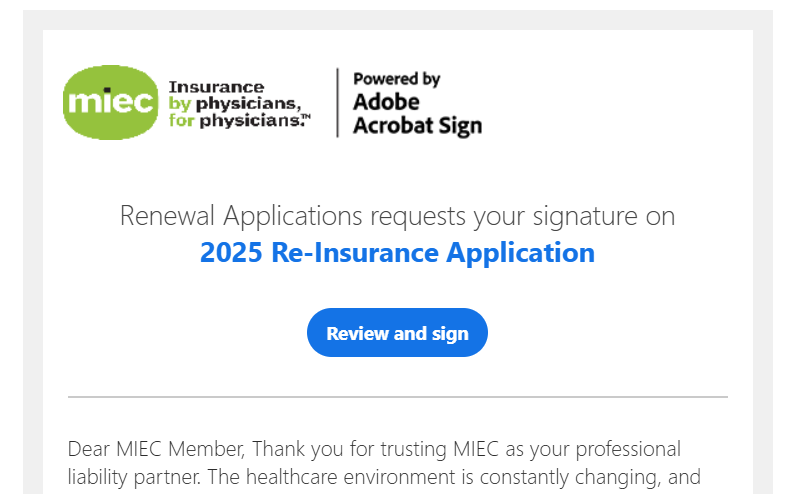Click the green MIEC oval logo
Image resolution: width=797 pixels, height=494 pixels.
point(110,103)
